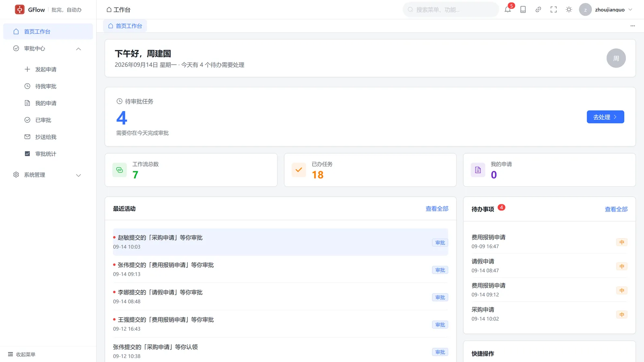Toggle the light/dark theme sun icon
The image size is (644, 362).
[569, 10]
